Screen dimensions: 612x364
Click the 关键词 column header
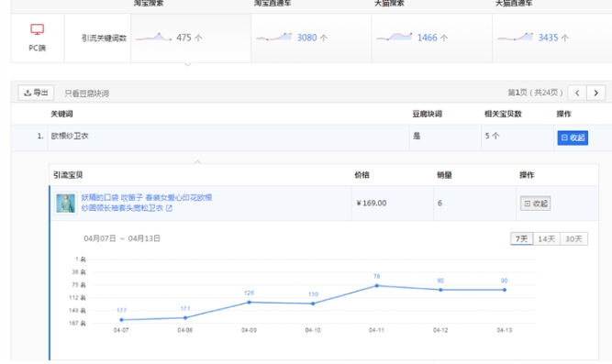coord(61,114)
